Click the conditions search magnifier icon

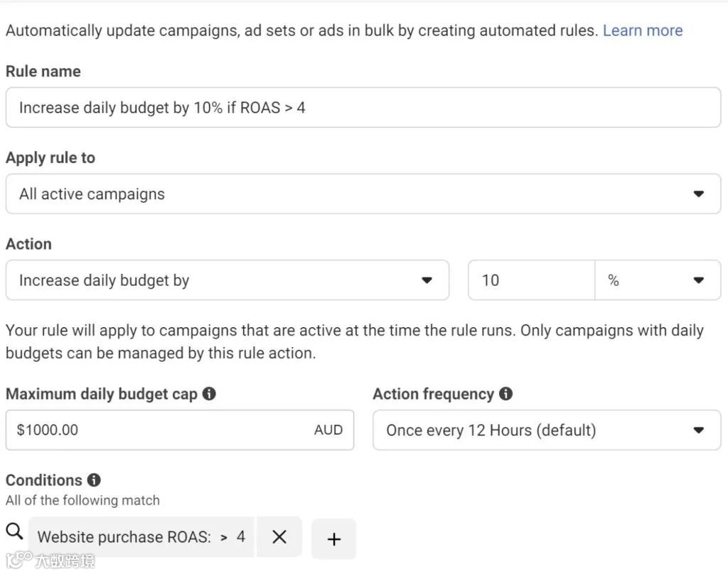[x=14, y=531]
